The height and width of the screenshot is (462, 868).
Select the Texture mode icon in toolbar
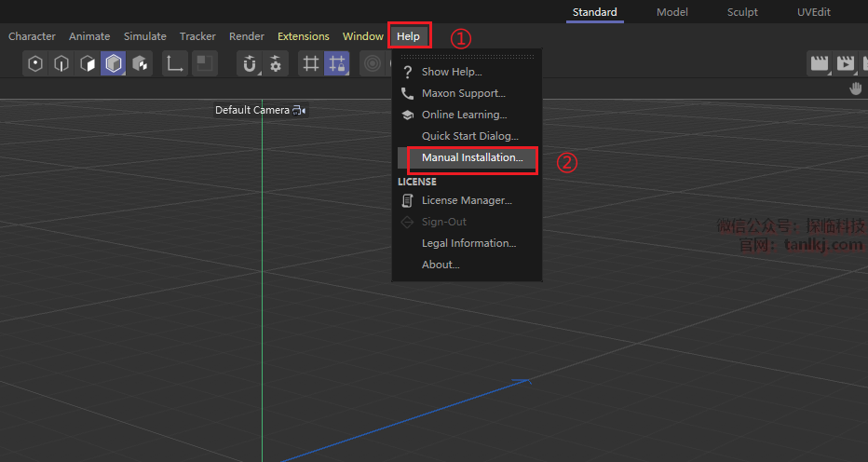click(140, 64)
